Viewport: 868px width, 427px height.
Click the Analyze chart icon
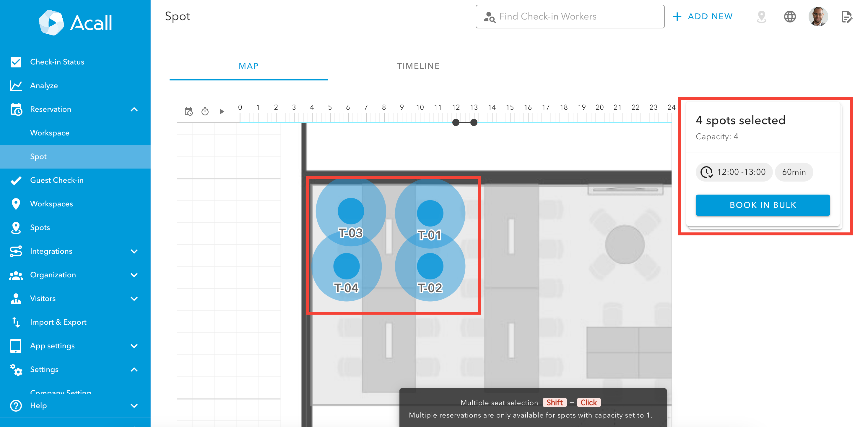pos(16,86)
